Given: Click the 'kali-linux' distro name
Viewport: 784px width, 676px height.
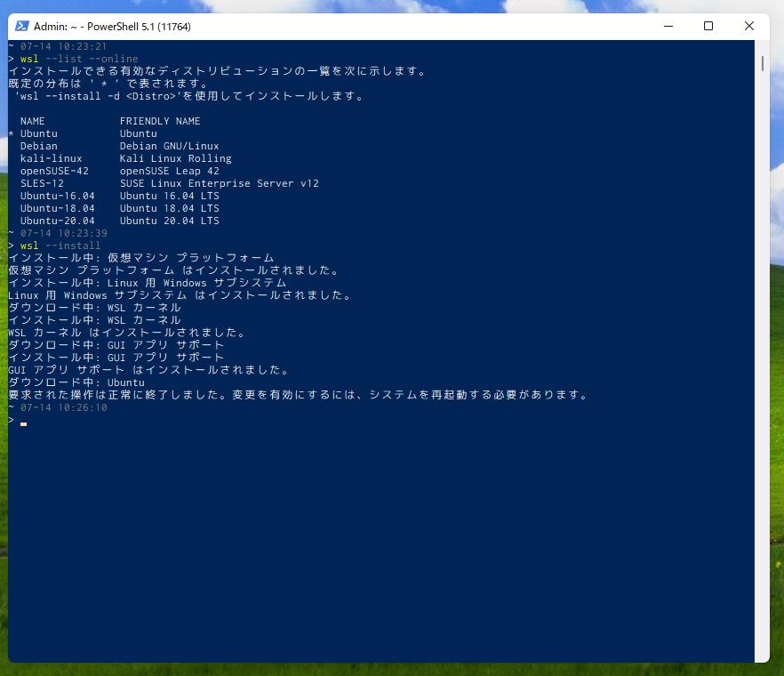Looking at the screenshot, I should coord(51,158).
